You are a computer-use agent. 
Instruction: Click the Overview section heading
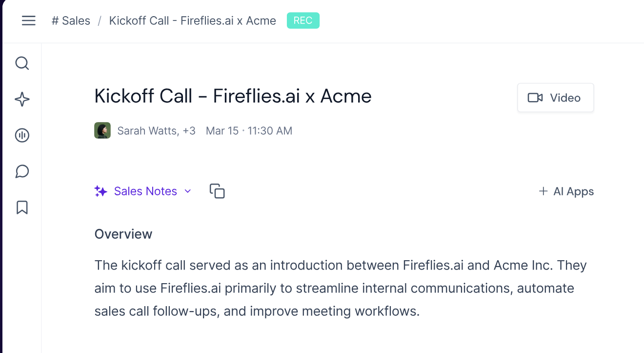[123, 234]
